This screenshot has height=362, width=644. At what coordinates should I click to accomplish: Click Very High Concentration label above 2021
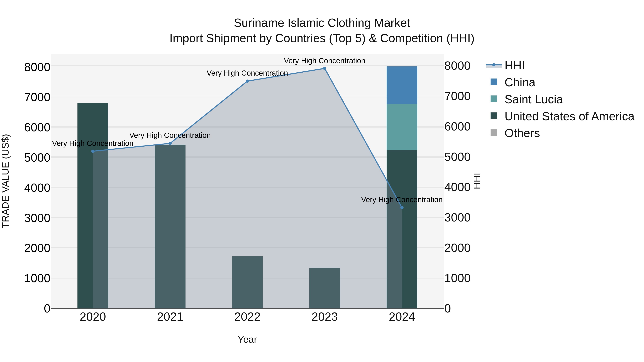[x=170, y=135]
